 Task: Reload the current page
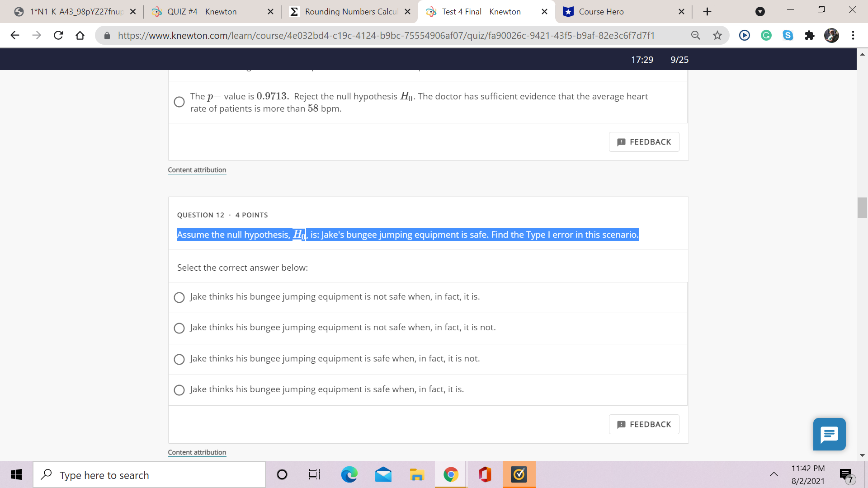point(58,35)
